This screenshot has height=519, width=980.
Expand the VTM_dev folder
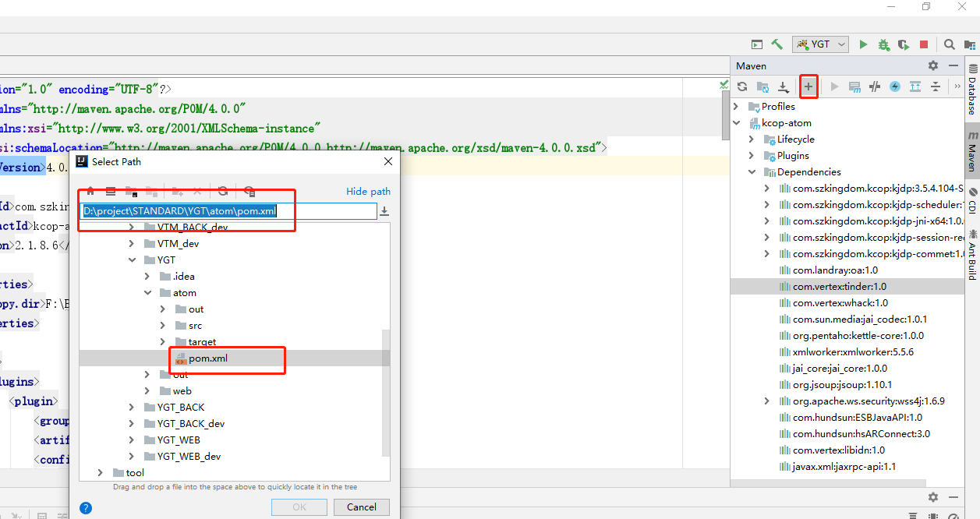point(132,243)
